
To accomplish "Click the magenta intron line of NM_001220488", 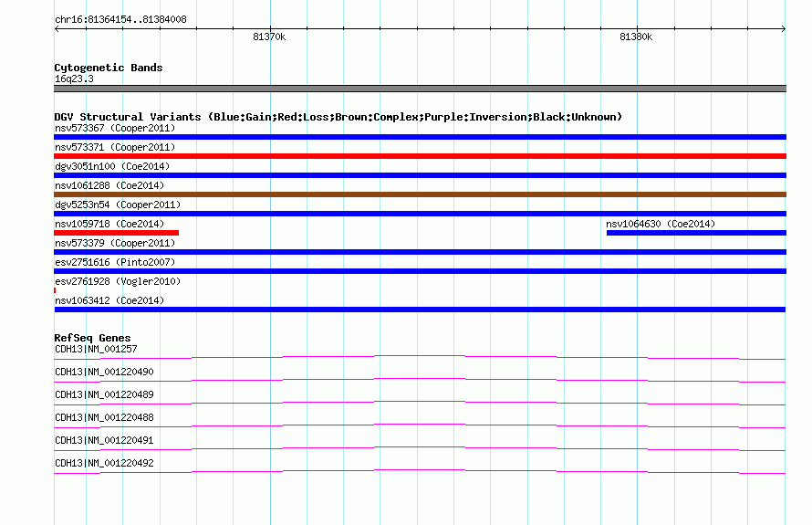I will coord(420,425).
